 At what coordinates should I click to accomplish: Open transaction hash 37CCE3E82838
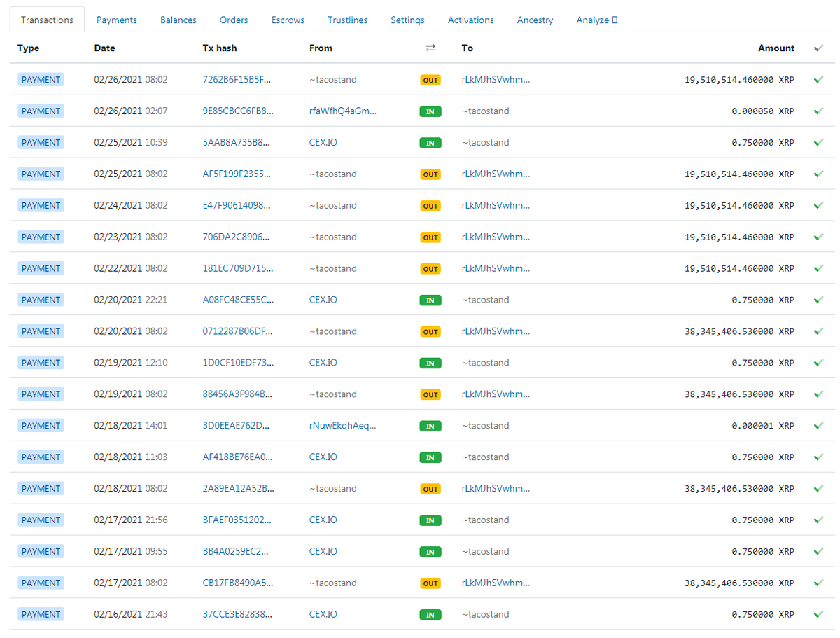237,615
